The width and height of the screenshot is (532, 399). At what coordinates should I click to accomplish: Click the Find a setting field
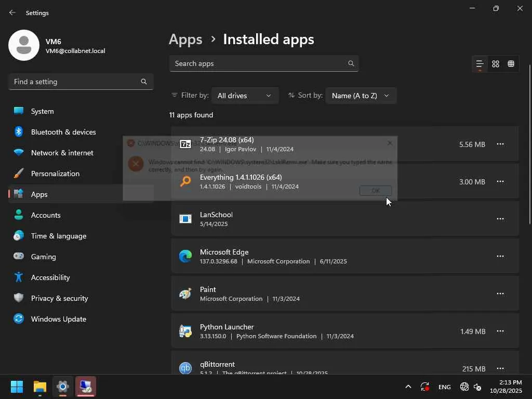click(75, 82)
